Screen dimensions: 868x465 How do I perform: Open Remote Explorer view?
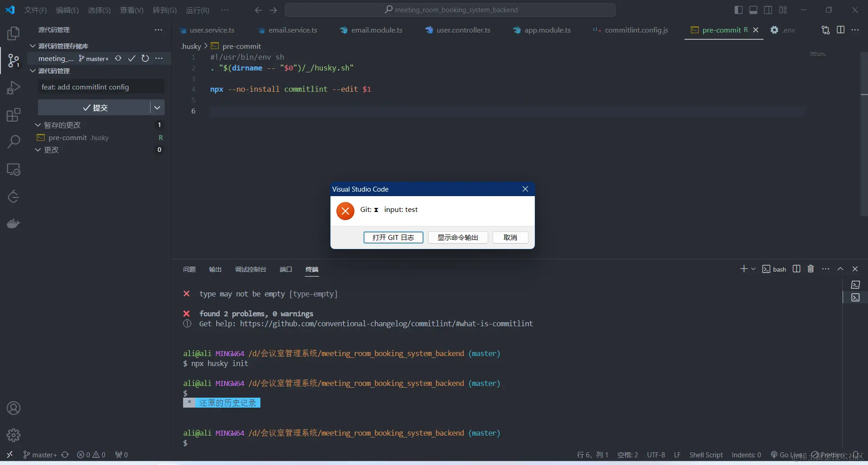pyautogui.click(x=14, y=169)
